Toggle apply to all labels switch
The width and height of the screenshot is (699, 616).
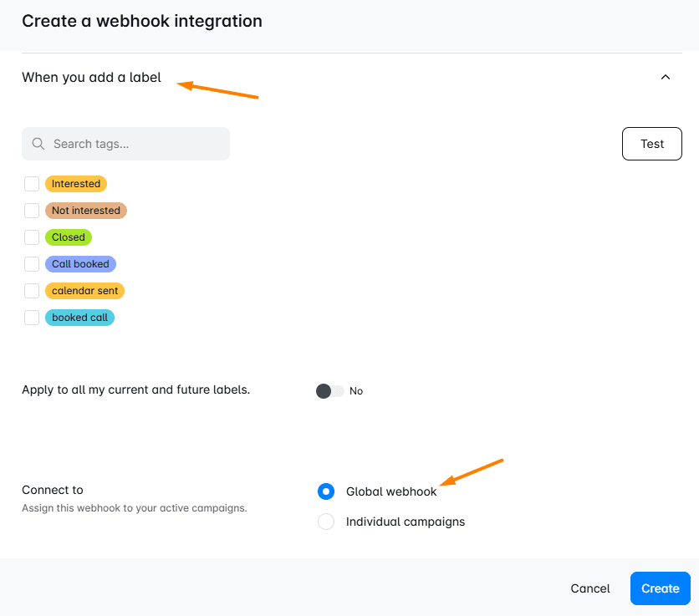coord(330,391)
